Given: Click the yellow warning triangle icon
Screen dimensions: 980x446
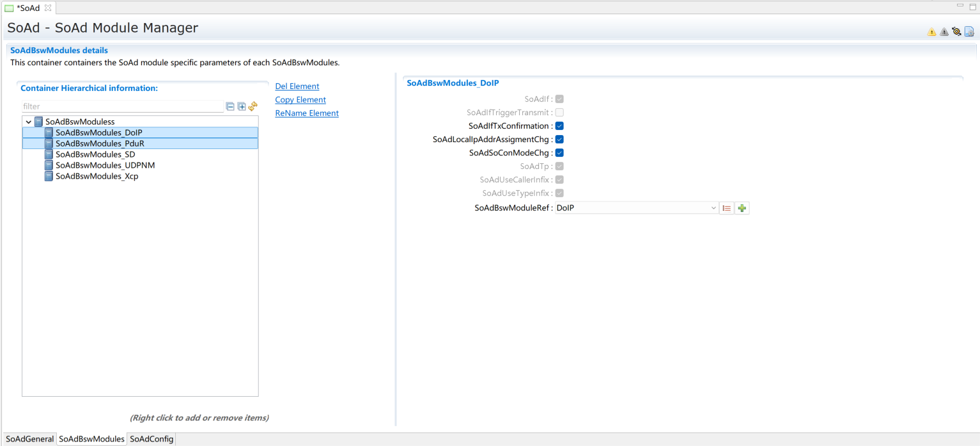Looking at the screenshot, I should [931, 32].
